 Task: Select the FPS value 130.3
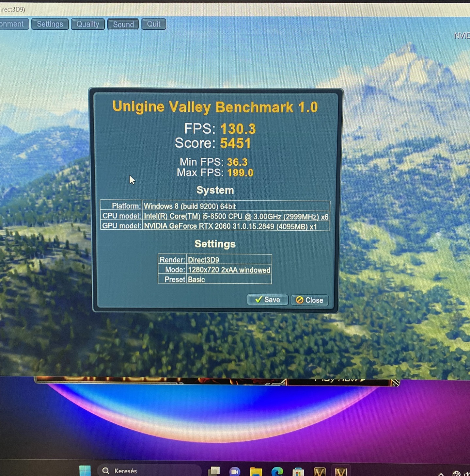(238, 129)
